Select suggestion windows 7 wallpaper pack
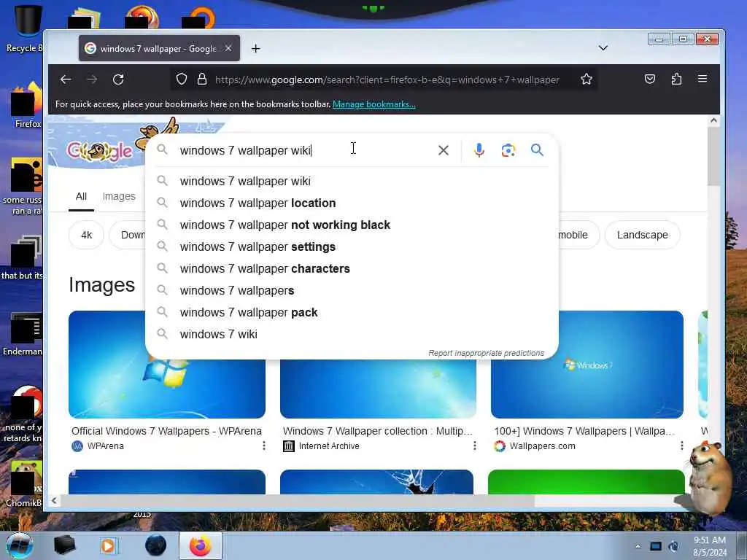 pos(352,312)
